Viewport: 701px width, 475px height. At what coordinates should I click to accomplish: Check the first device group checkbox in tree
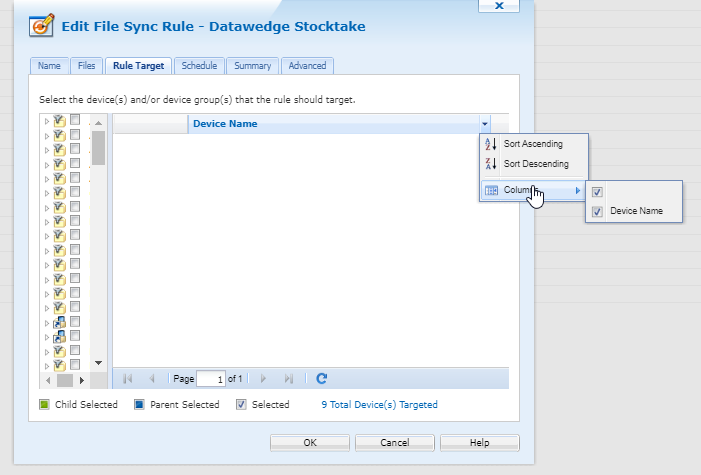tap(75, 121)
